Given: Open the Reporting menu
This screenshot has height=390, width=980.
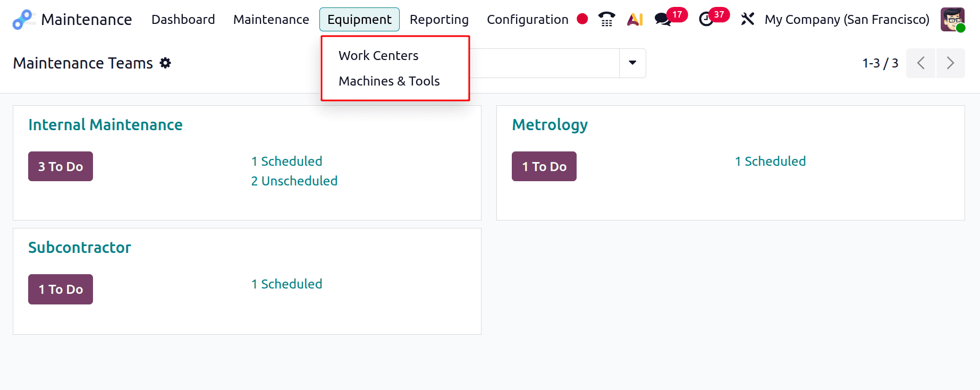Looking at the screenshot, I should point(439,20).
